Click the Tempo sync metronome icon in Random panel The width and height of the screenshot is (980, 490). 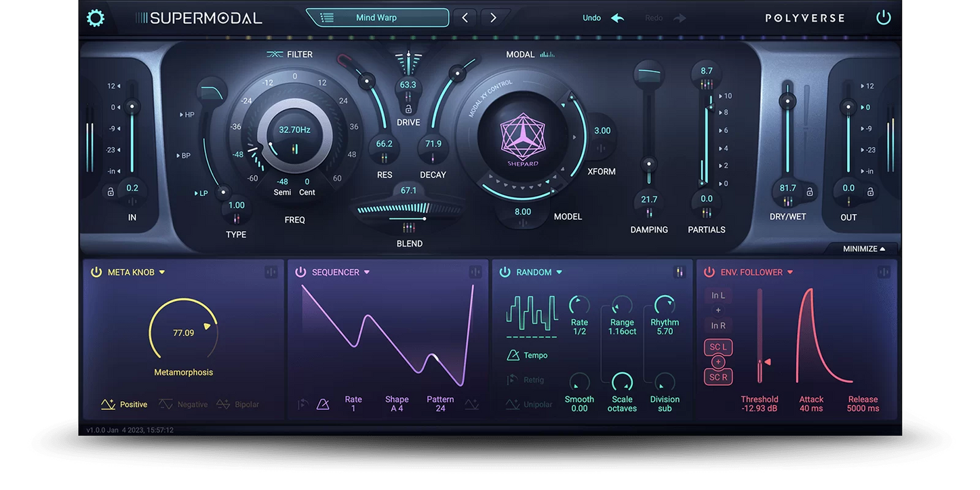513,354
